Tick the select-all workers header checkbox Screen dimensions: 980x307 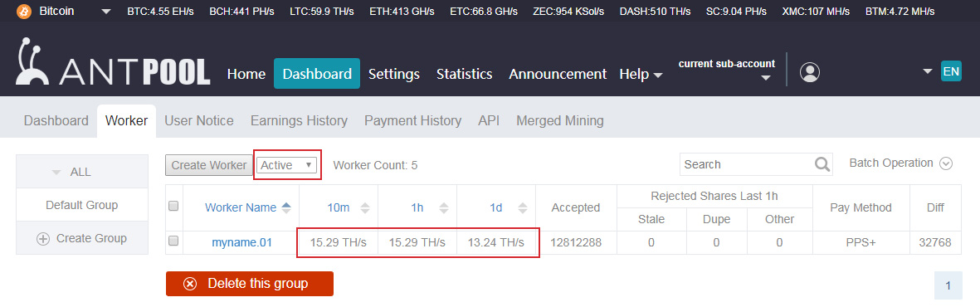(x=173, y=206)
